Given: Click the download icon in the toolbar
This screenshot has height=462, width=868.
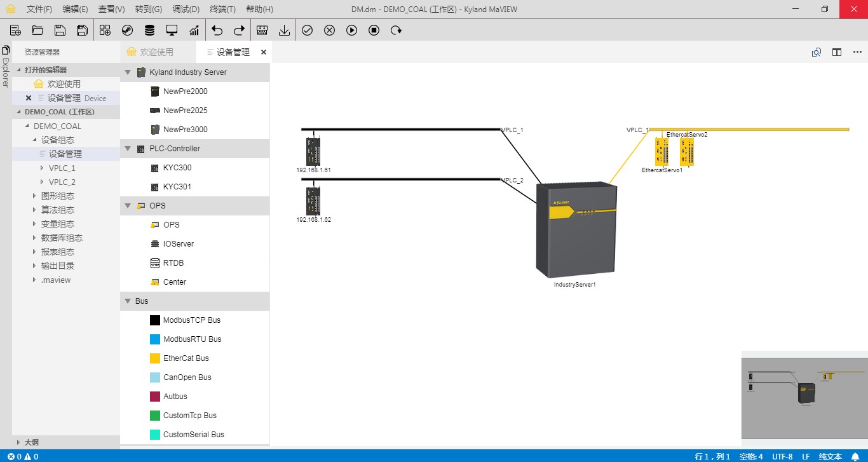Looking at the screenshot, I should [284, 30].
